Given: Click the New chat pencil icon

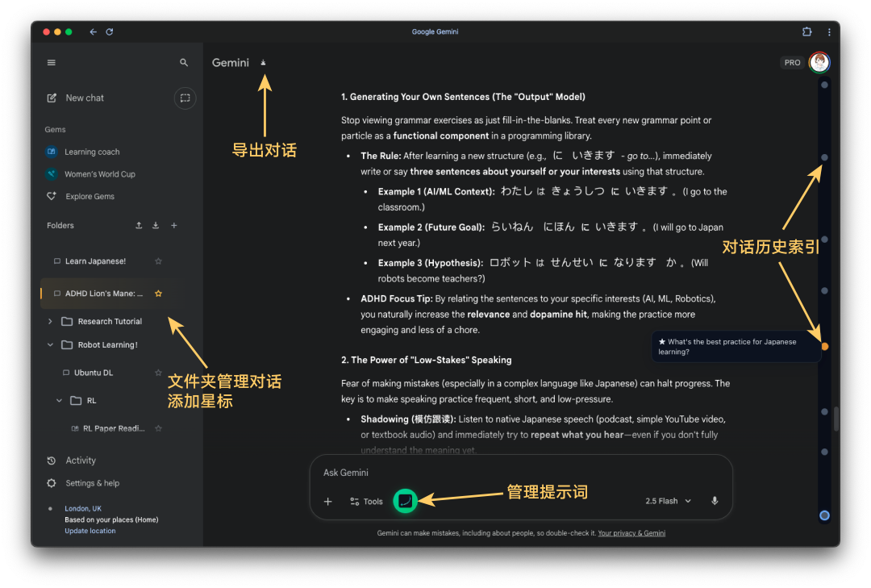Looking at the screenshot, I should tap(51, 98).
